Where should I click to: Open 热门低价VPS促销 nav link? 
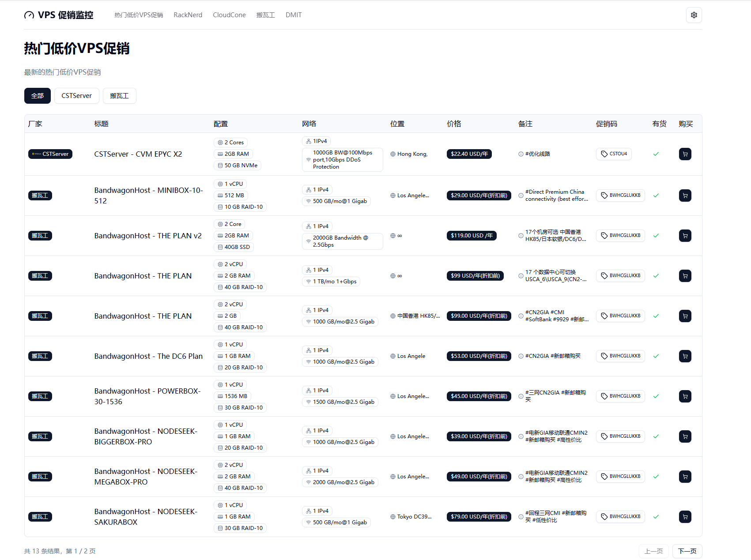coord(139,15)
